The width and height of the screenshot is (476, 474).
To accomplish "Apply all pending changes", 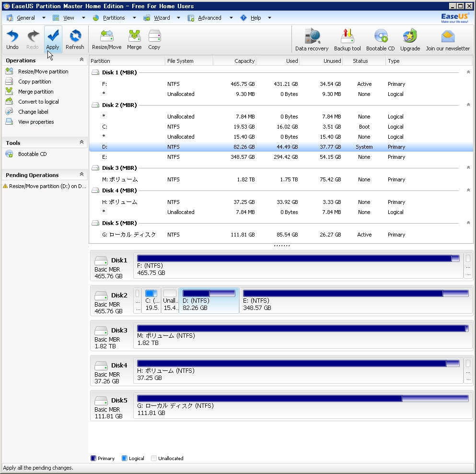I will click(53, 39).
